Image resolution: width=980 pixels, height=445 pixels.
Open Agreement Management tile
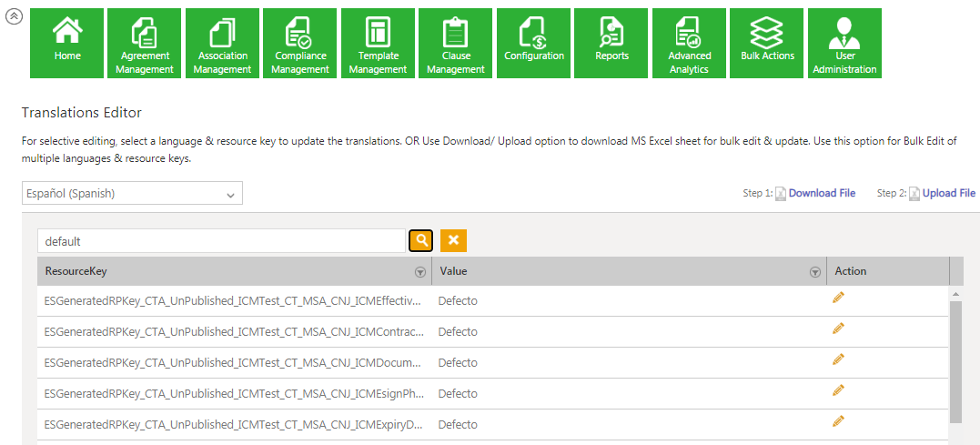click(145, 43)
